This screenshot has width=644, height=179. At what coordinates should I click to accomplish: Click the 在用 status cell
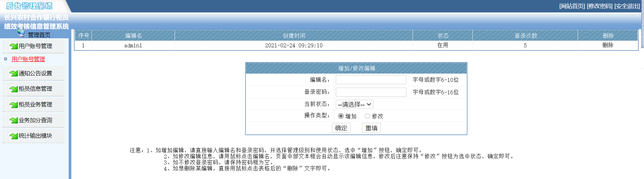442,45
